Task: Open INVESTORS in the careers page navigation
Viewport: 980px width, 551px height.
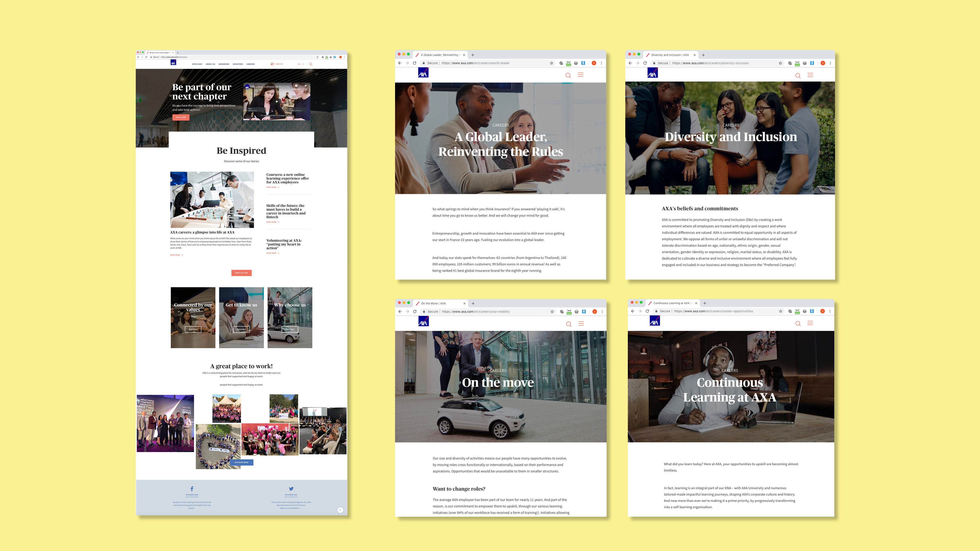Action: click(x=238, y=64)
